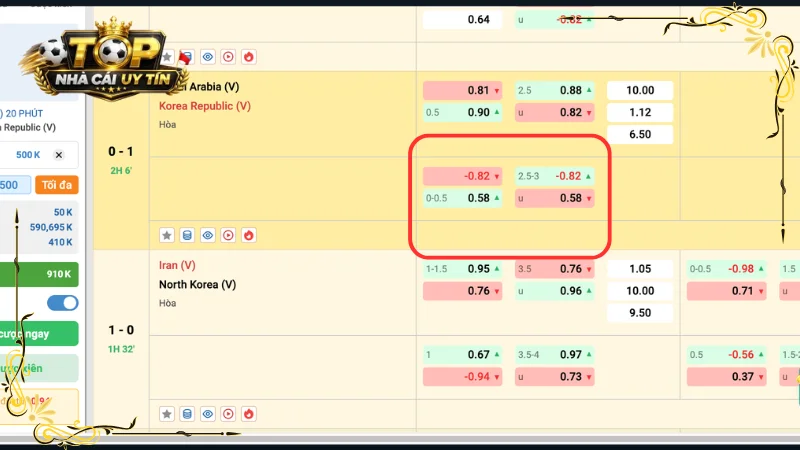Click the Korea Republic (V) team name
The image size is (800, 450).
point(205,106)
